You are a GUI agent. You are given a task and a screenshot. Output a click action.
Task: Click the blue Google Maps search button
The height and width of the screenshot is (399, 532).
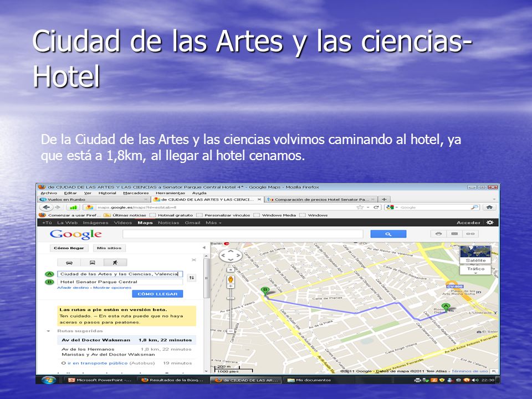(388, 234)
